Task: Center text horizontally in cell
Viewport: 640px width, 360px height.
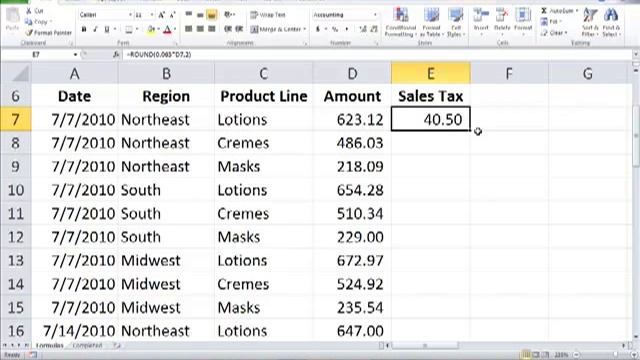Action: [x=200, y=29]
